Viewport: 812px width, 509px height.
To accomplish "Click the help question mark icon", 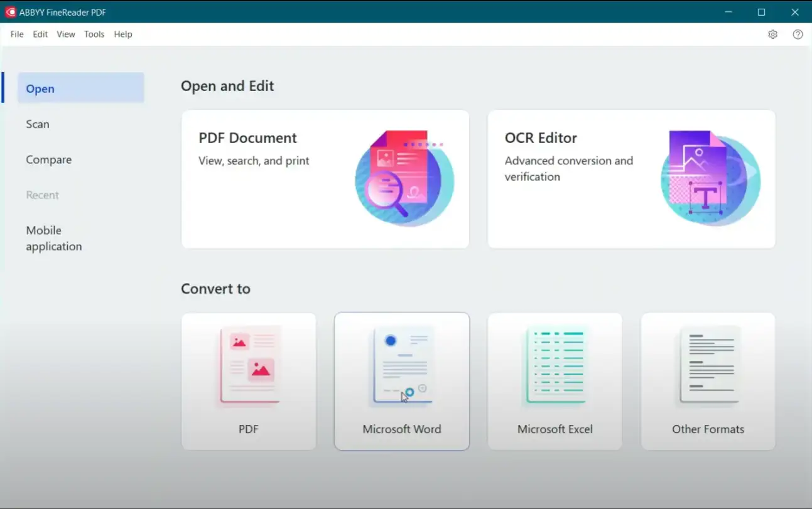I will 798,35.
